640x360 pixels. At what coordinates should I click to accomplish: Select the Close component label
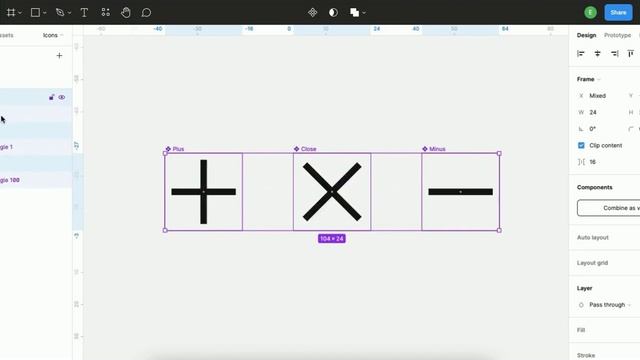(x=308, y=149)
